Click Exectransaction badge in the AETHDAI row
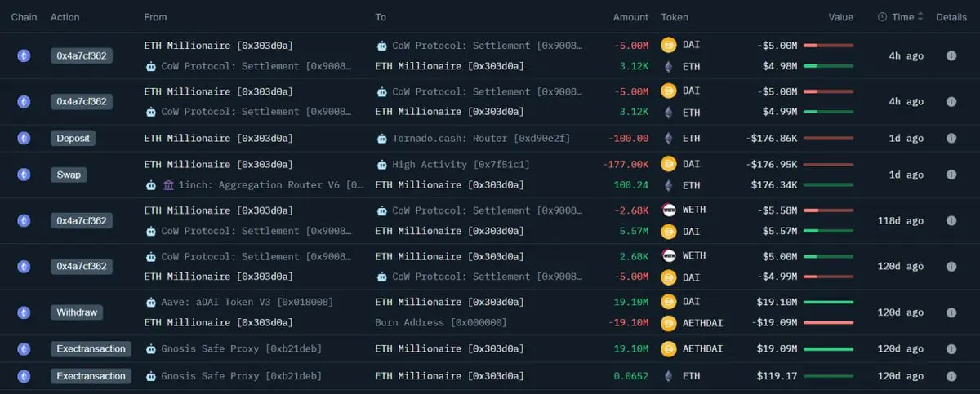Screen dimensions: 980x394 [91, 349]
